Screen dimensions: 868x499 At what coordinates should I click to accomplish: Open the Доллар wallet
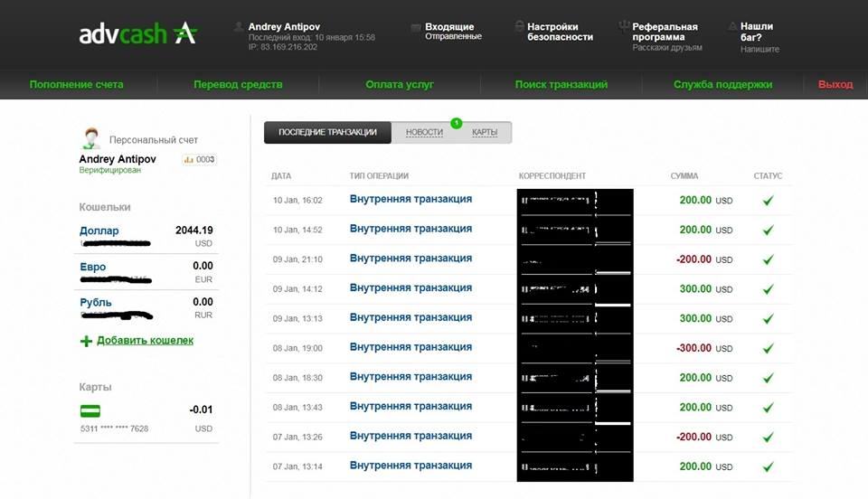(99, 231)
